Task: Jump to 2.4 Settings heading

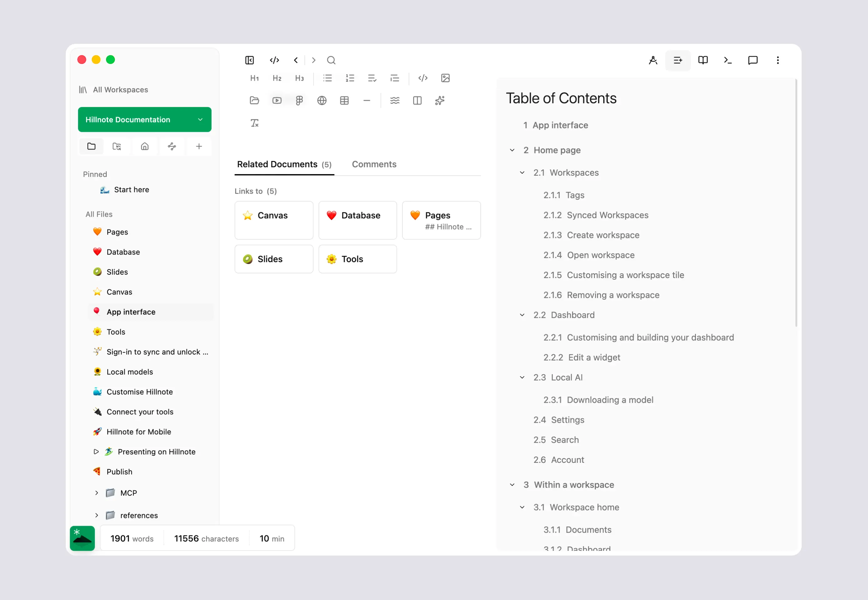Action: point(559,420)
